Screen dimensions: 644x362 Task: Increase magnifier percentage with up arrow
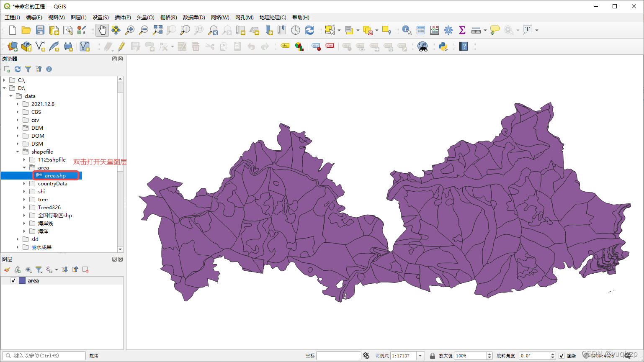[x=489, y=354]
